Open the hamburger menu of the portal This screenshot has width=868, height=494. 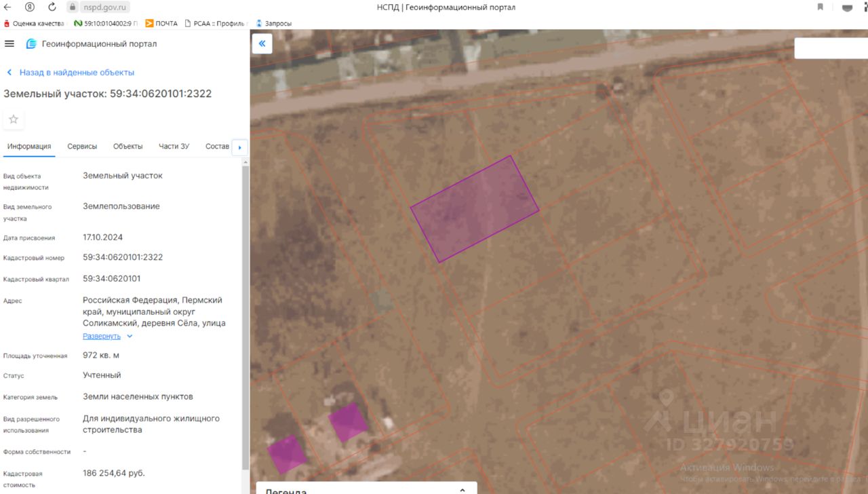point(9,43)
